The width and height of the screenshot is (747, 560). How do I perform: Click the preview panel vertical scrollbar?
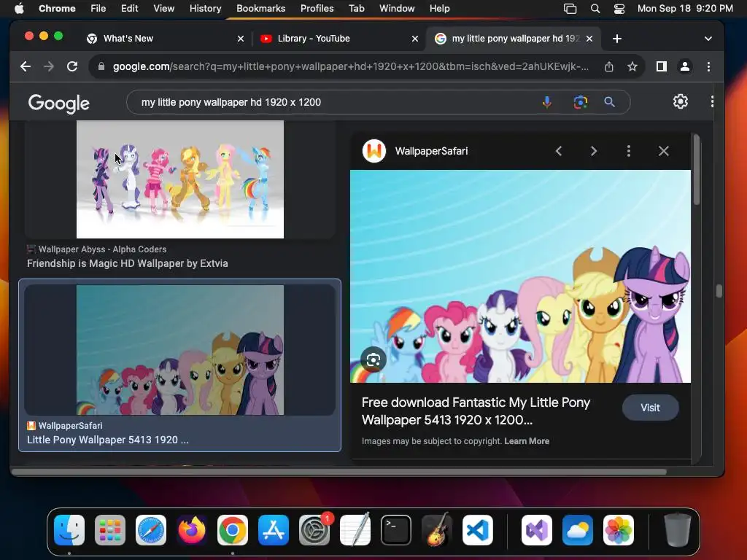point(697,171)
